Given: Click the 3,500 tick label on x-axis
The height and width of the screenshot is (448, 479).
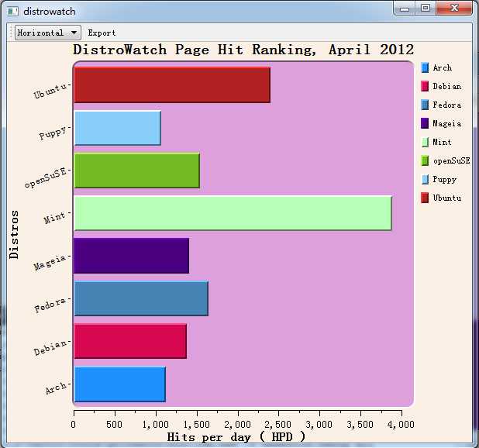Looking at the screenshot, I should (360, 425).
